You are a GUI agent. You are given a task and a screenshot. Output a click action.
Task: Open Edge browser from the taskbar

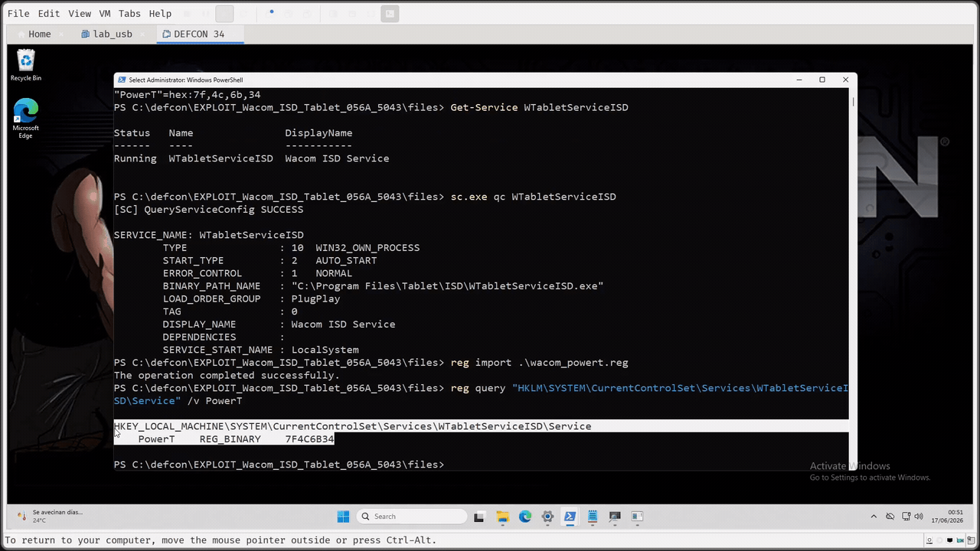[x=525, y=517]
